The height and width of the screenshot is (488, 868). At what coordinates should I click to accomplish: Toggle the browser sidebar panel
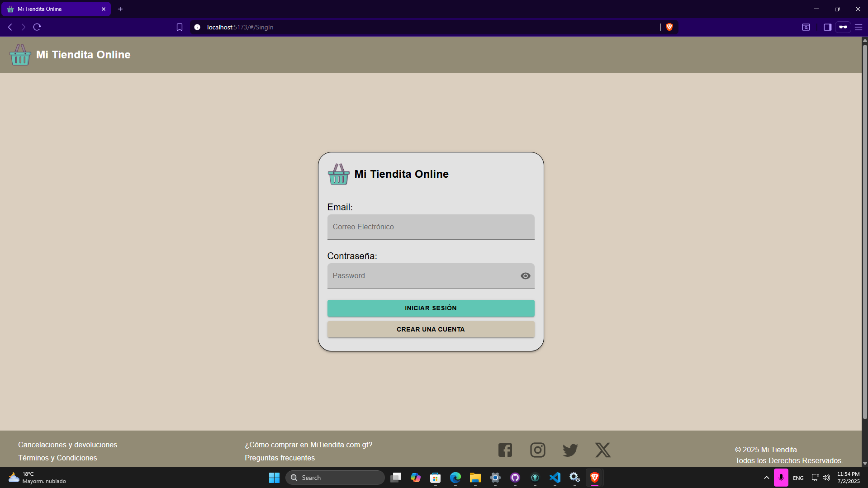[827, 27]
